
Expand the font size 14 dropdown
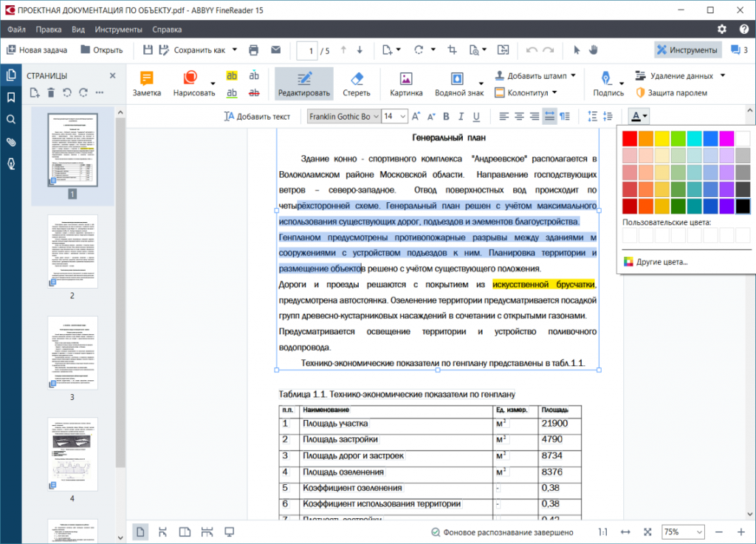403,117
